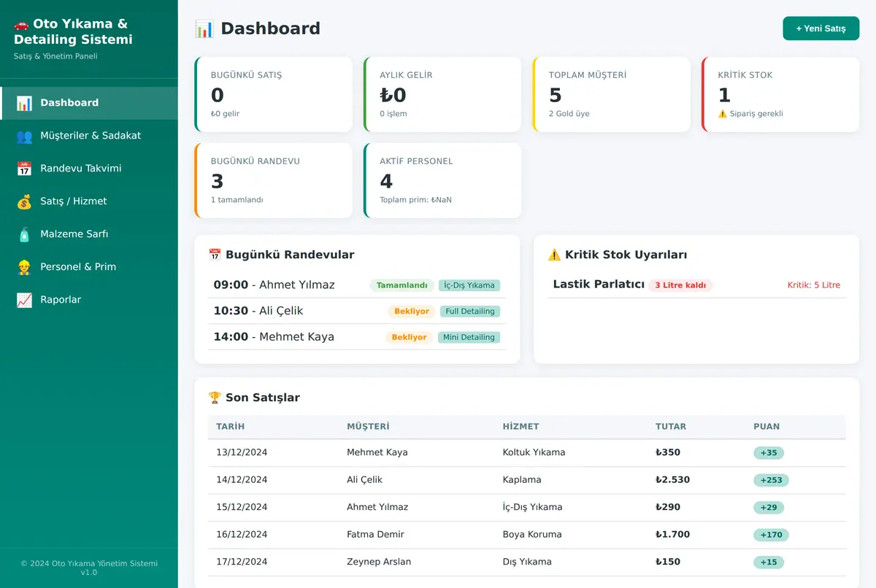Click the Satış / Hizmet money bag icon

pos(24,201)
